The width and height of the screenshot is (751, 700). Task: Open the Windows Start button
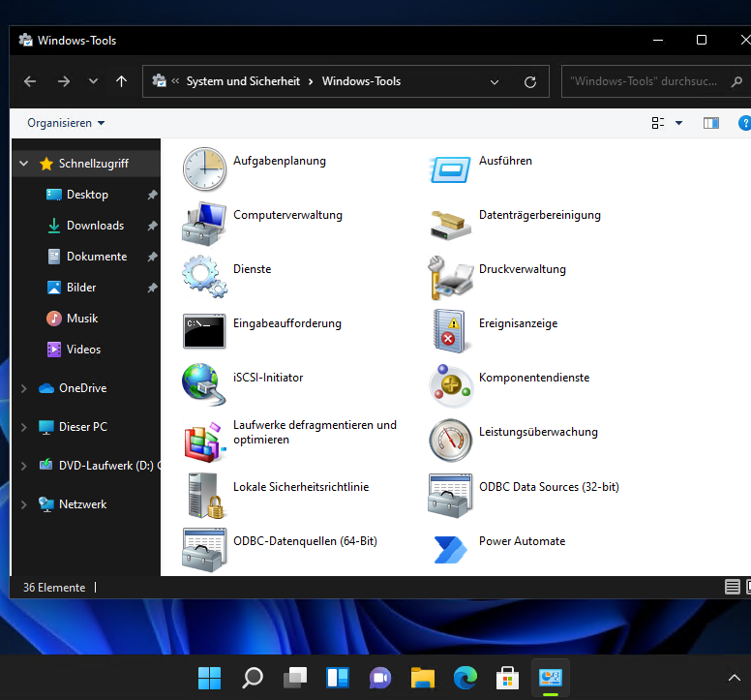click(209, 678)
